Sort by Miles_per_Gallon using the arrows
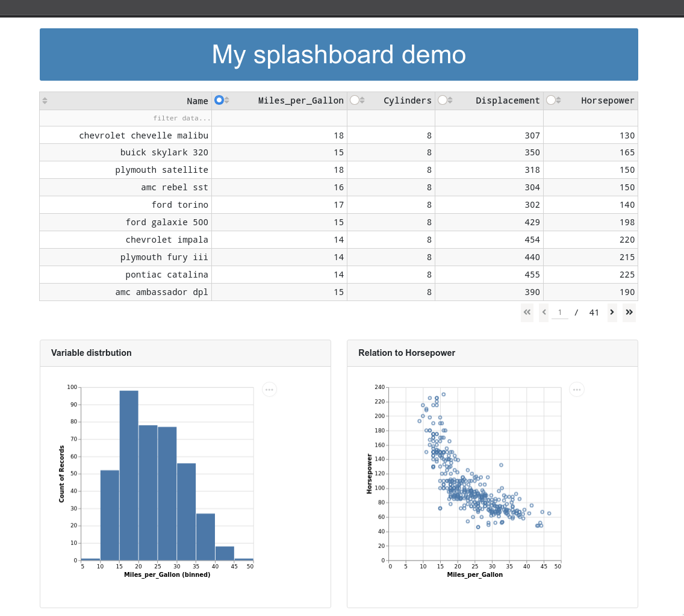Viewport: 684px width, 616px height. tap(227, 101)
